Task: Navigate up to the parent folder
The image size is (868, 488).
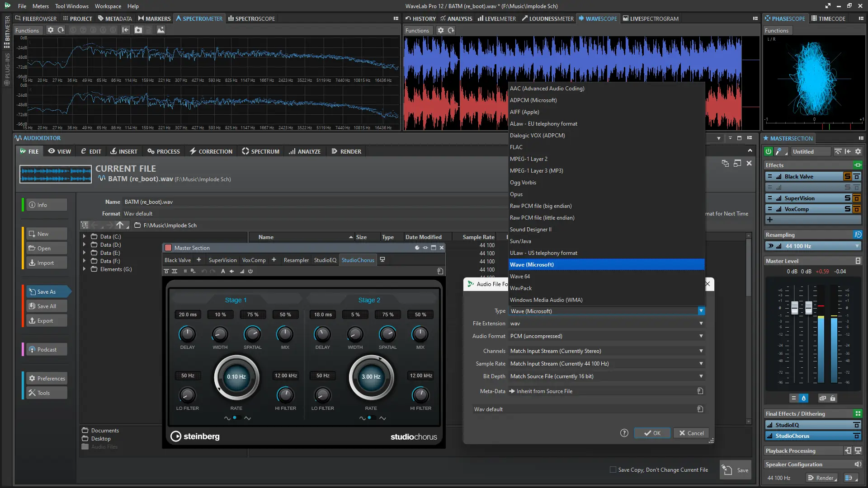Action: 120,225
